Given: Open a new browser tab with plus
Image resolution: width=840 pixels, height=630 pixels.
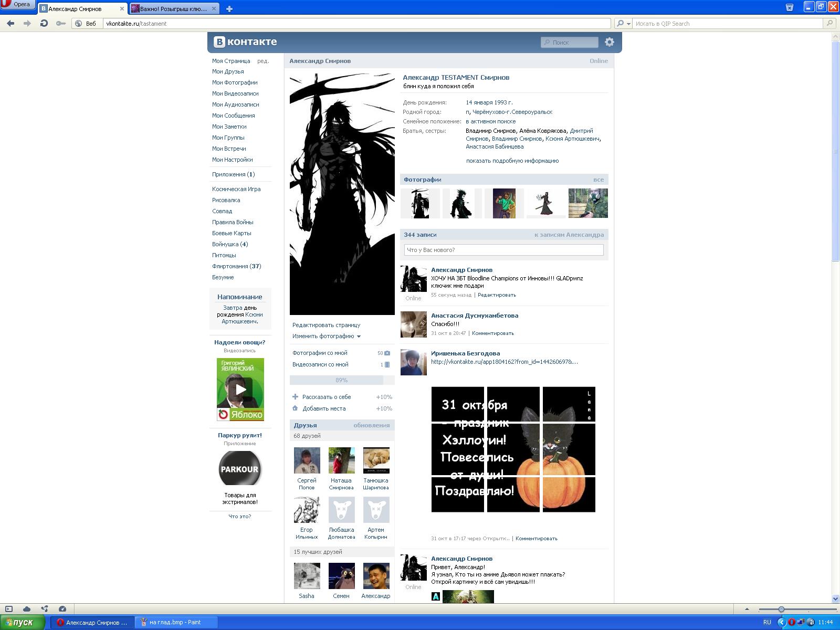Looking at the screenshot, I should (x=229, y=8).
